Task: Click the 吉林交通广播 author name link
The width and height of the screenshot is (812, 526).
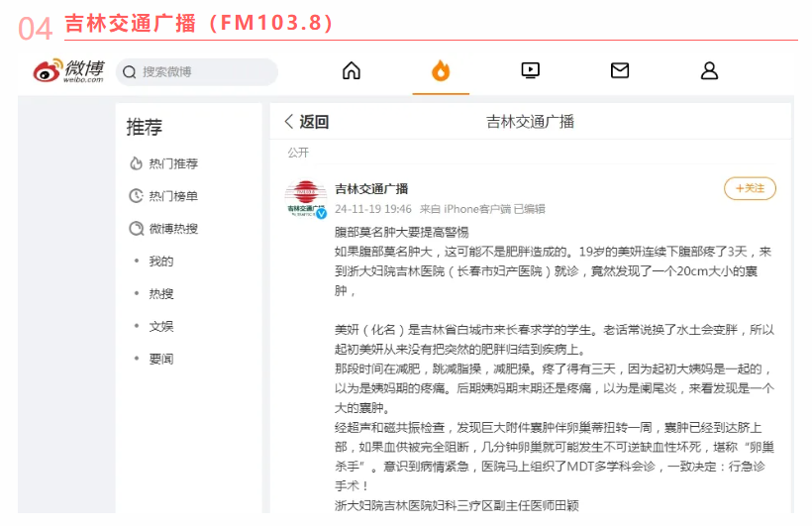Action: 371,189
